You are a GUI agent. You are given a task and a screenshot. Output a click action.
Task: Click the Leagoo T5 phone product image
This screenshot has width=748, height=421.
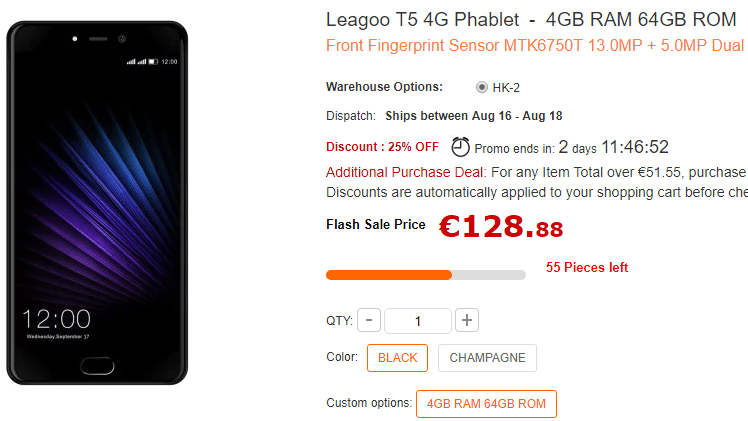coord(97,203)
